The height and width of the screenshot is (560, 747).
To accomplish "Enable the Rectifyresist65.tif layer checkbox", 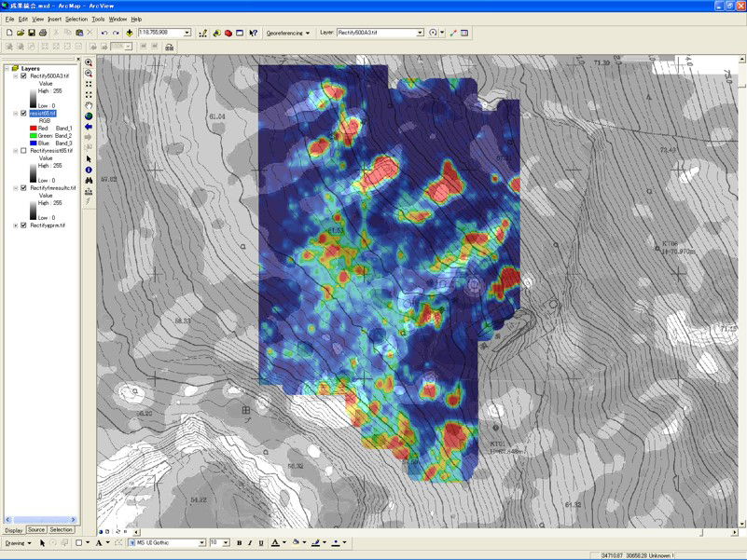I will (x=24, y=151).
